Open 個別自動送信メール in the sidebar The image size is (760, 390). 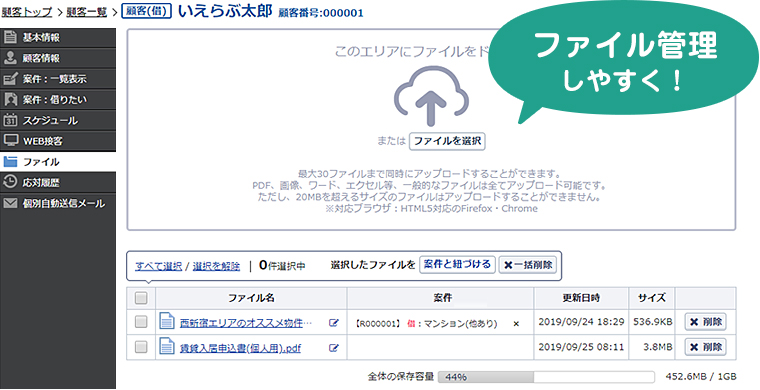58,203
